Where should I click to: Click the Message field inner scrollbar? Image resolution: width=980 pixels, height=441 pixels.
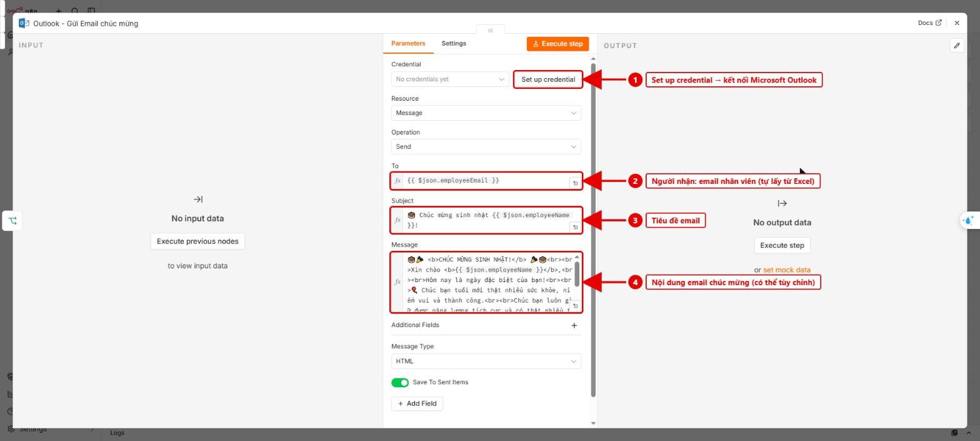[577, 274]
